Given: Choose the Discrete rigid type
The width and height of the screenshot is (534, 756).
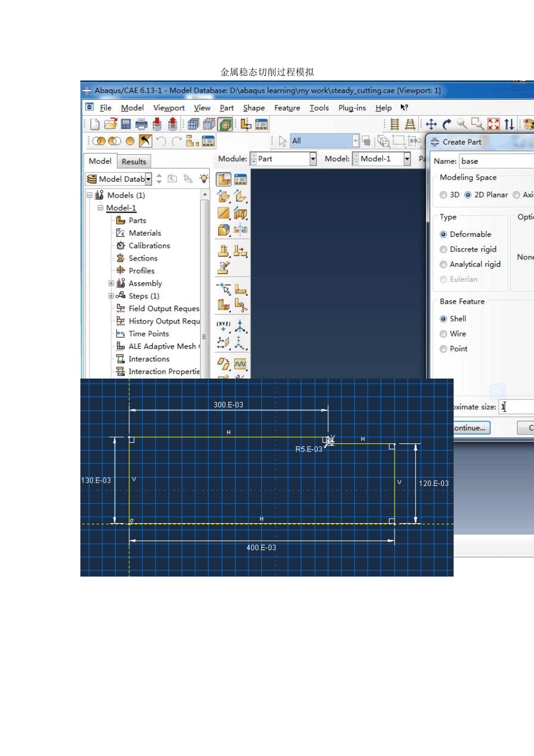Looking at the screenshot, I should point(444,250).
